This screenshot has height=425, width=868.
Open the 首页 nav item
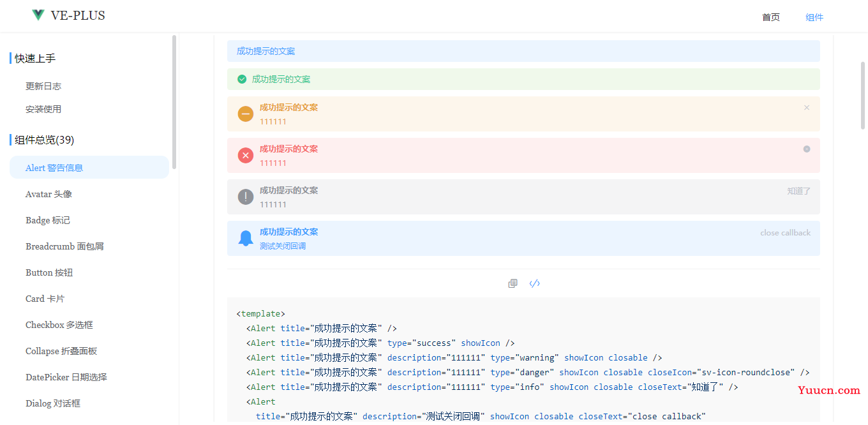coord(771,17)
